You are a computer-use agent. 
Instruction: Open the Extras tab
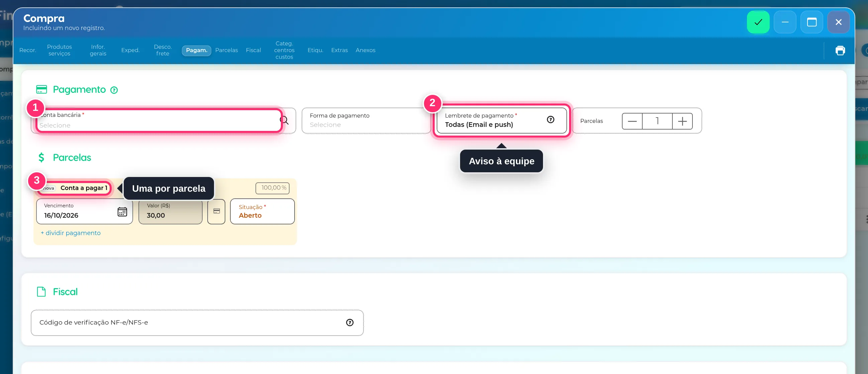point(339,50)
